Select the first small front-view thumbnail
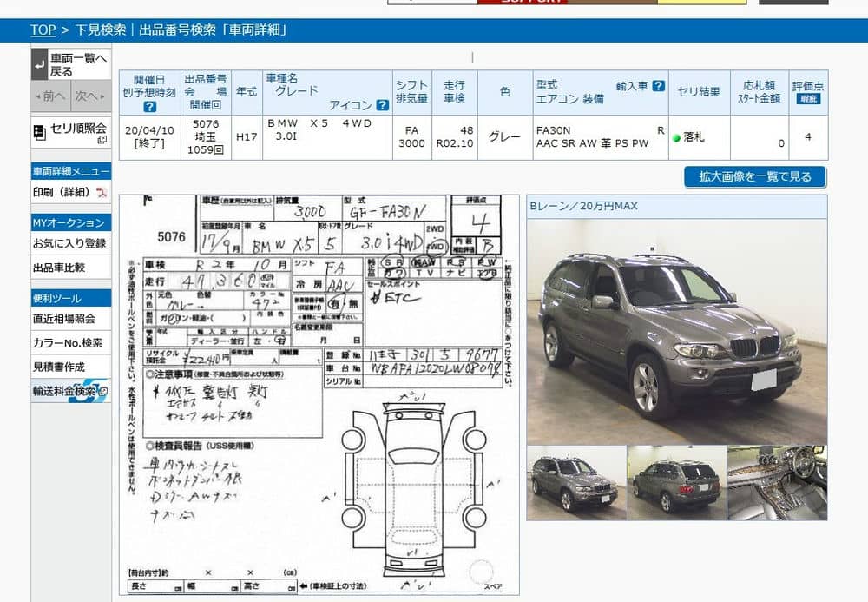Image resolution: width=868 pixels, height=602 pixels. coord(577,483)
